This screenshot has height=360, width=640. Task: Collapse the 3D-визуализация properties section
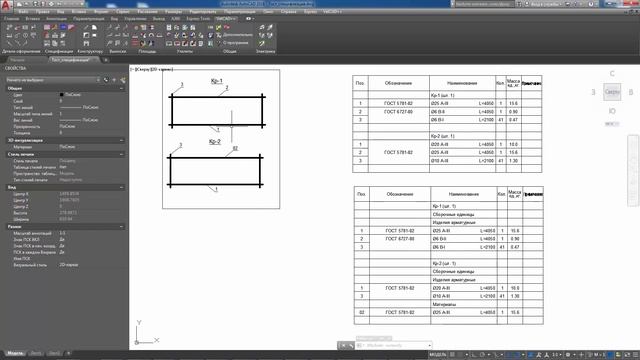click(x=121, y=140)
